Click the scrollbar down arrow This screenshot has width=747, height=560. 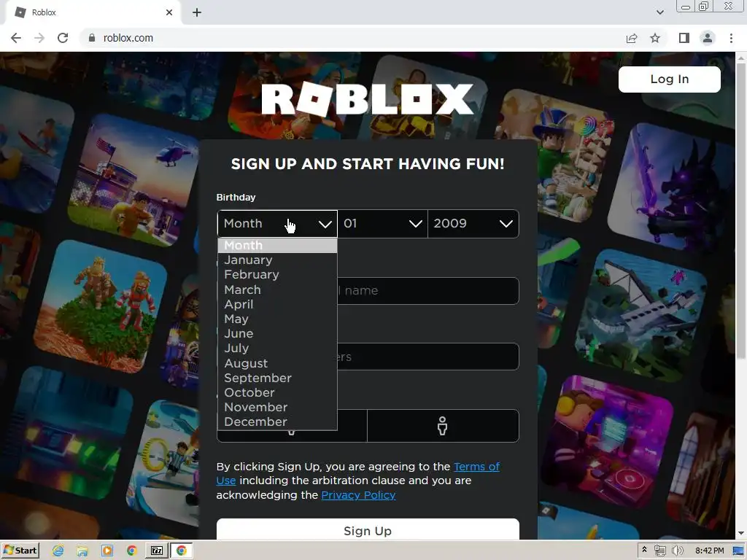[741, 533]
